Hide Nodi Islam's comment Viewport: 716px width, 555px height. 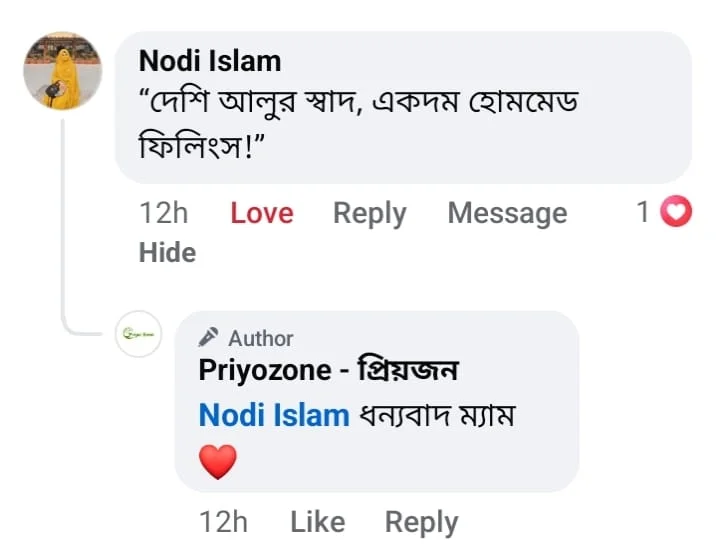click(167, 253)
